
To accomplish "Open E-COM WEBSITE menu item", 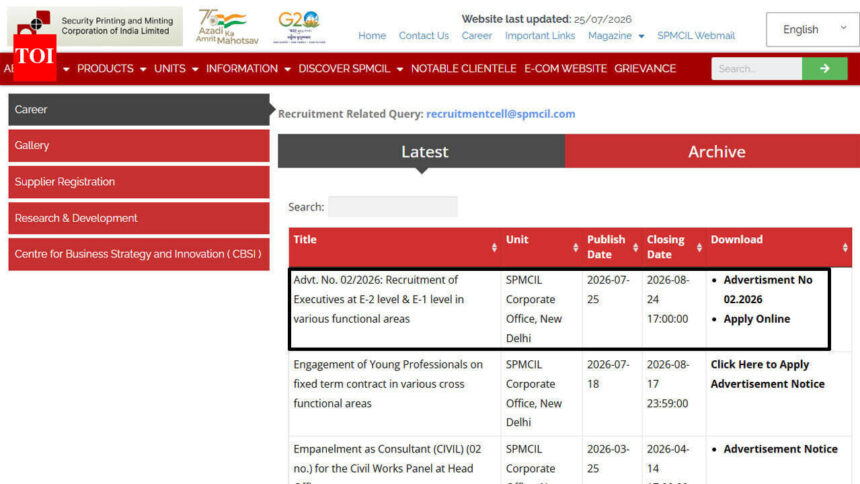I will [x=565, y=69].
